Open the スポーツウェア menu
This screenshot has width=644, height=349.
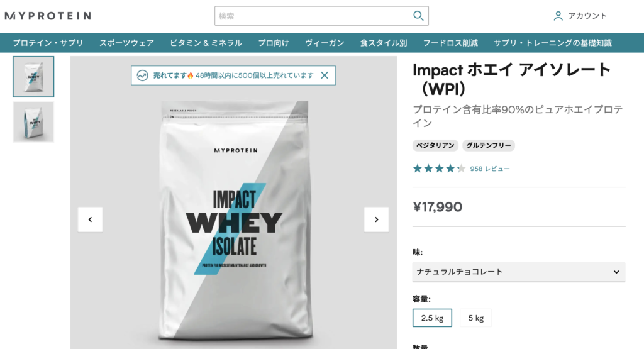coord(126,43)
